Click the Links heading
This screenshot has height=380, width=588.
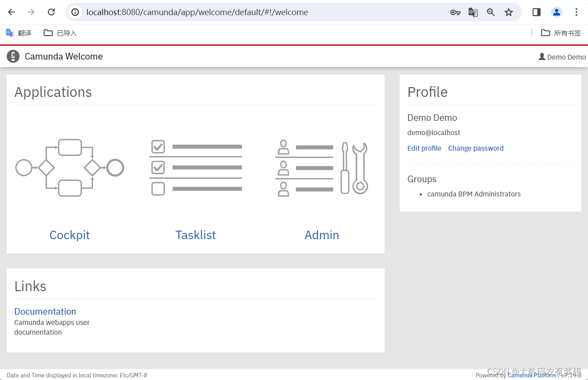(30, 286)
